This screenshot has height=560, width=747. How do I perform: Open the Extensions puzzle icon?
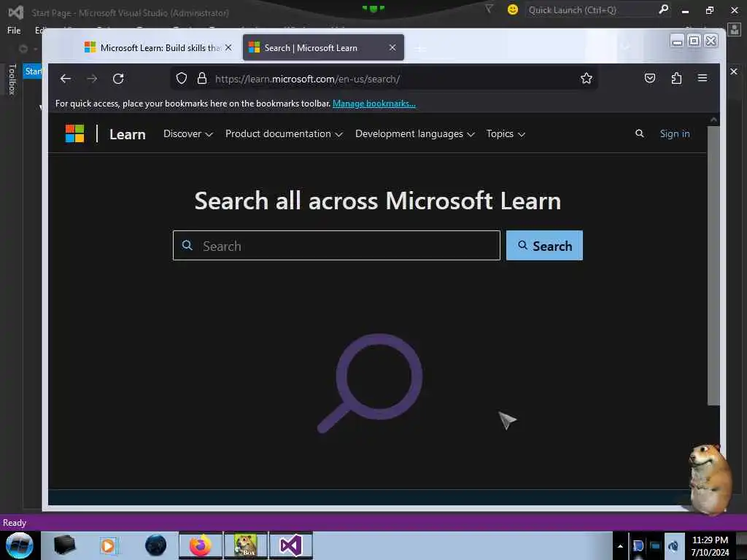(x=676, y=78)
